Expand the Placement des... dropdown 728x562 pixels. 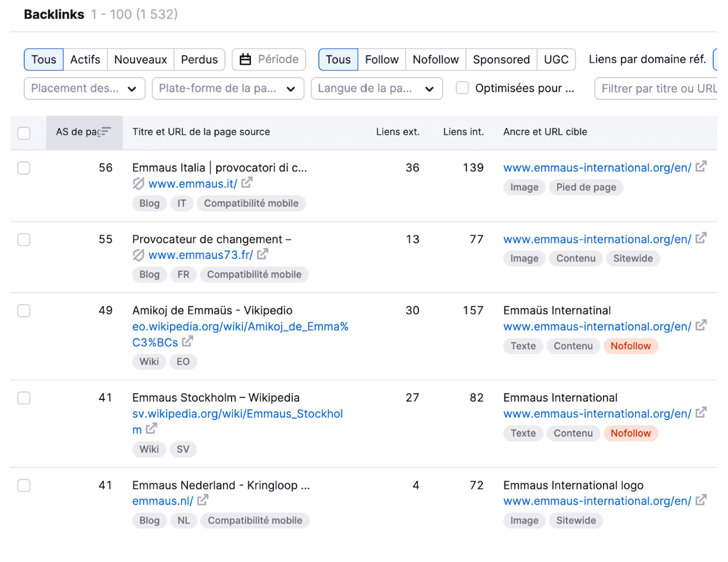coord(84,88)
